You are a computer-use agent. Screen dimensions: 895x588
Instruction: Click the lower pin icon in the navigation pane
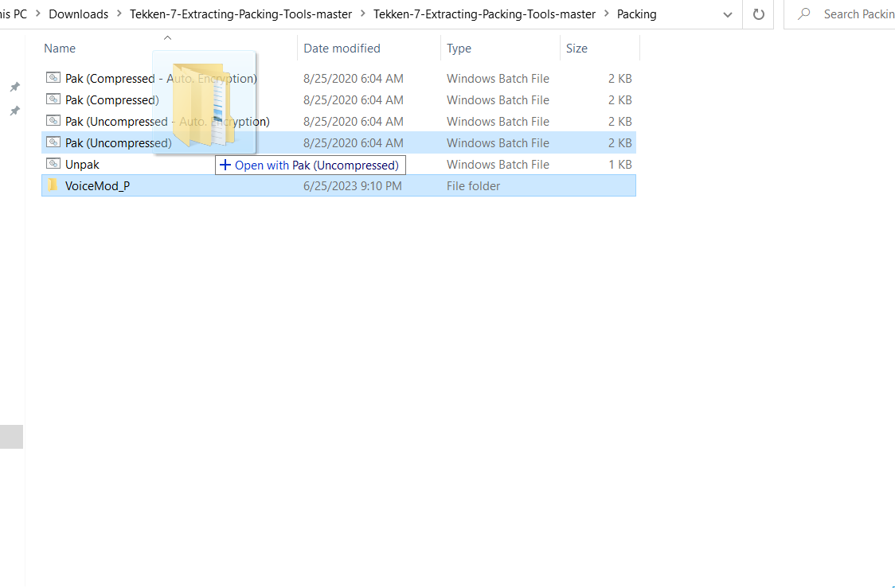(15, 111)
